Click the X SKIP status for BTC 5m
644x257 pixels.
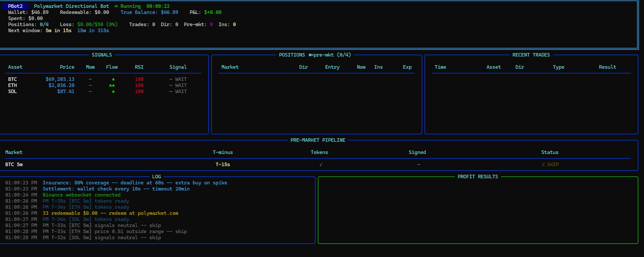[x=550, y=164]
